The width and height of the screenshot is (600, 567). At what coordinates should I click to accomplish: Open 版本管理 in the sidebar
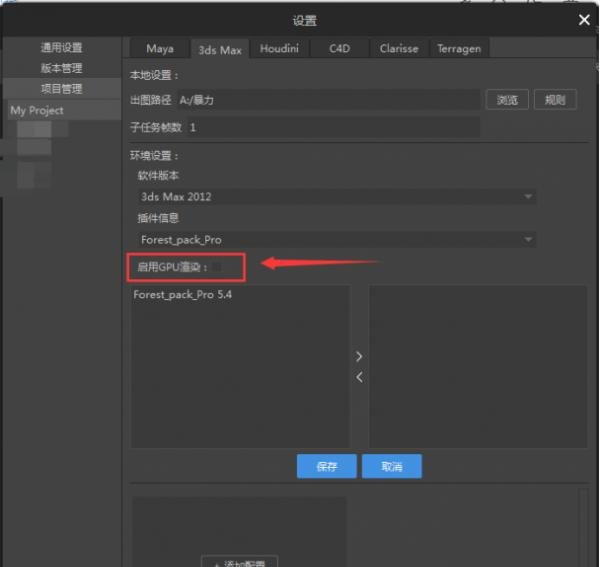pos(62,68)
